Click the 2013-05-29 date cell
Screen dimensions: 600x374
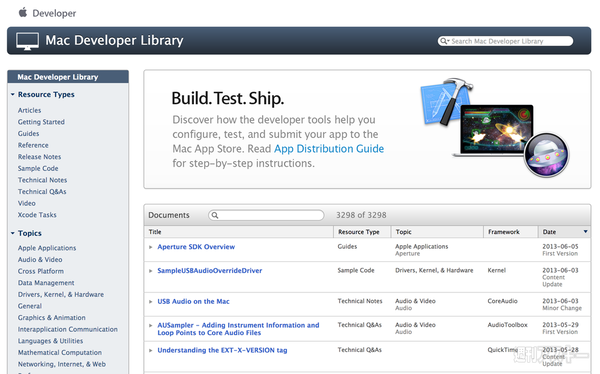point(560,325)
